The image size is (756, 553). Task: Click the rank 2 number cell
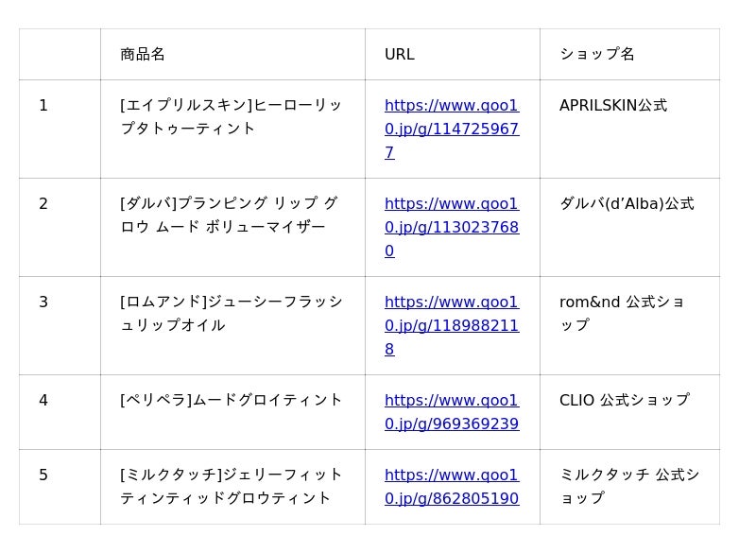[60, 227]
